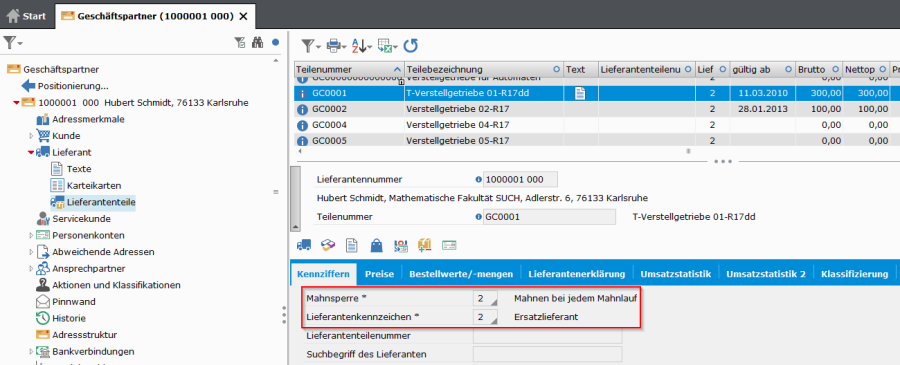Sort by the Teilenummer column header
Image resolution: width=900 pixels, height=365 pixels.
pyautogui.click(x=349, y=69)
